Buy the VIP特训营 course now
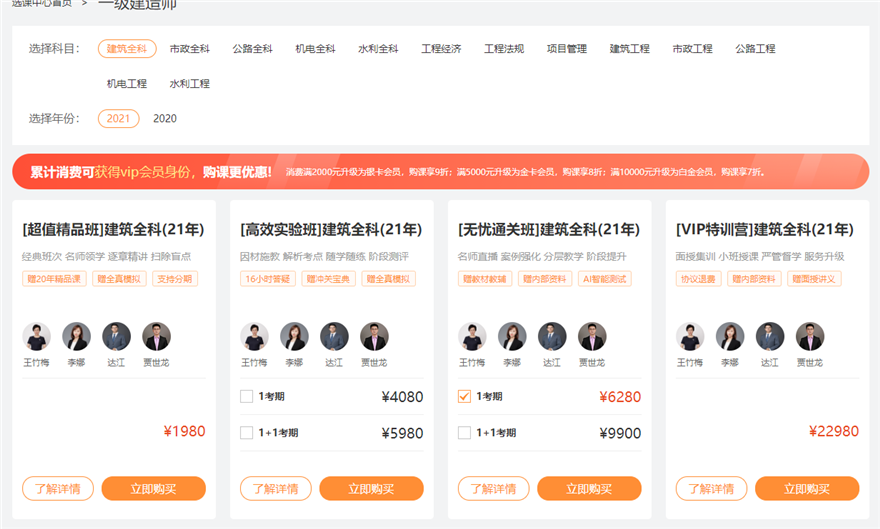The width and height of the screenshot is (880, 529). (x=806, y=489)
